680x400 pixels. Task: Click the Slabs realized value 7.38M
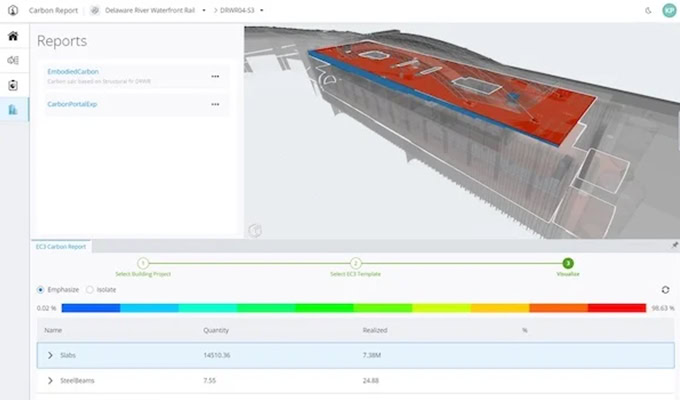tap(372, 355)
